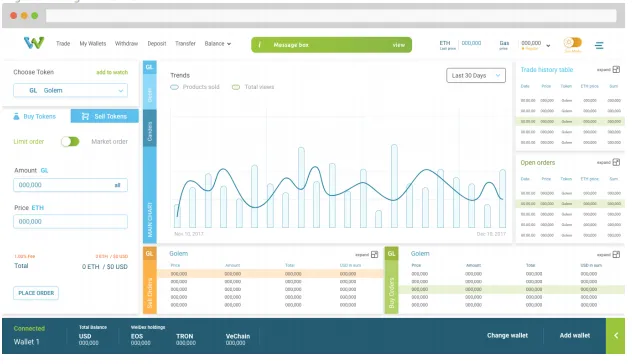Toggle Limit order / Market order switch
The height and width of the screenshot is (364, 632).
[70, 141]
